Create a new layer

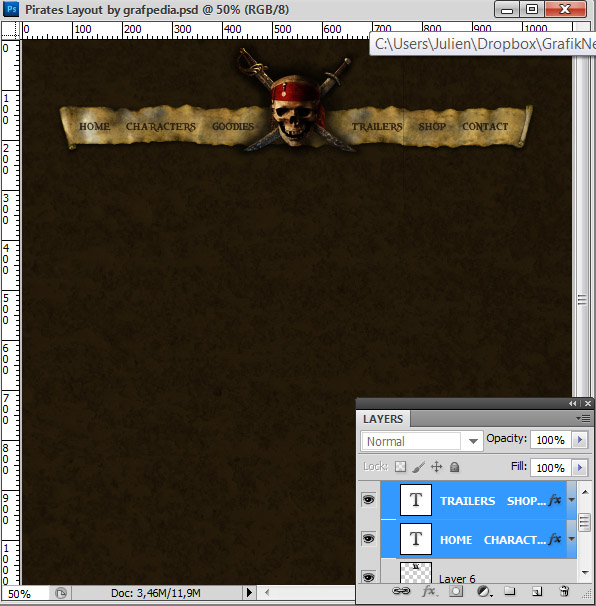pyautogui.click(x=537, y=591)
